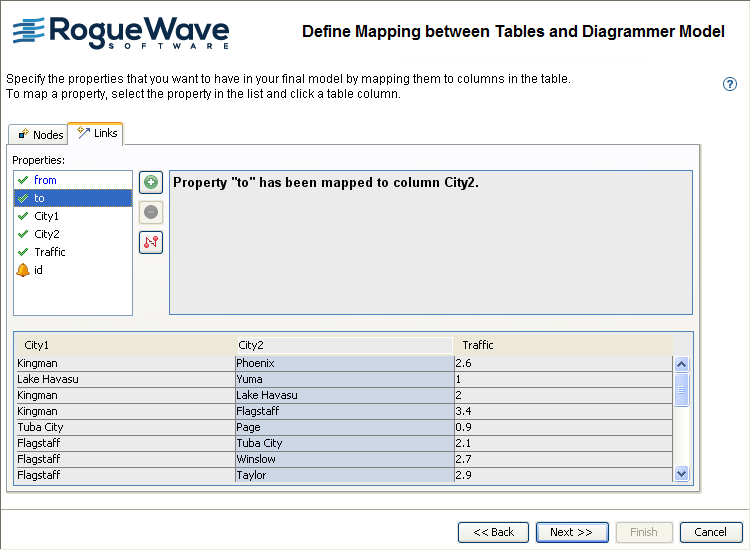
Task: Select the "from" property in the list
Action: pyautogui.click(x=45, y=180)
